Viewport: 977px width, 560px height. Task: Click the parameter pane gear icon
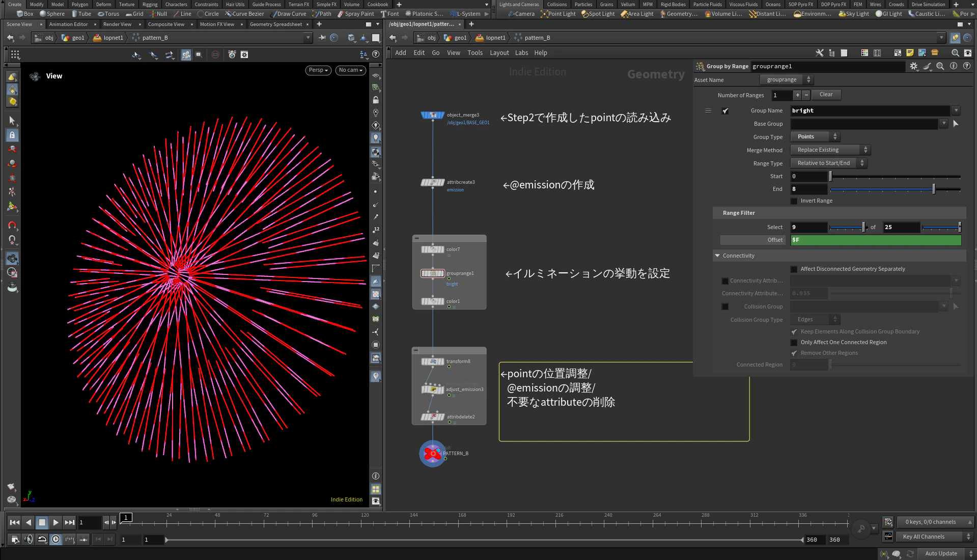(x=914, y=66)
